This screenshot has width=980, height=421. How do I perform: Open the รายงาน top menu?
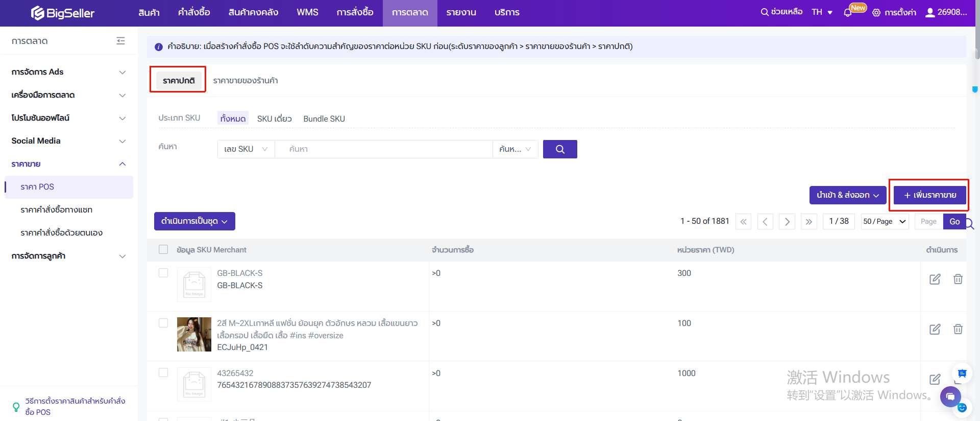(461, 13)
